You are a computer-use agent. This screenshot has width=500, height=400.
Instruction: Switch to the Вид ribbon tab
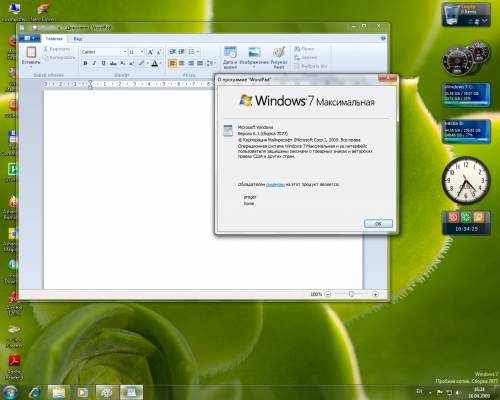78,39
